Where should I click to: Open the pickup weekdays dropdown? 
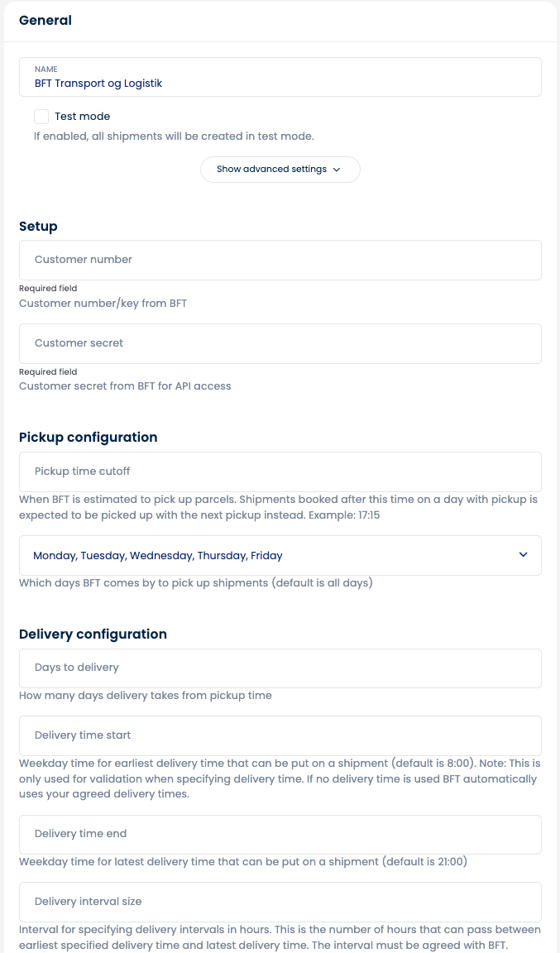pos(280,556)
